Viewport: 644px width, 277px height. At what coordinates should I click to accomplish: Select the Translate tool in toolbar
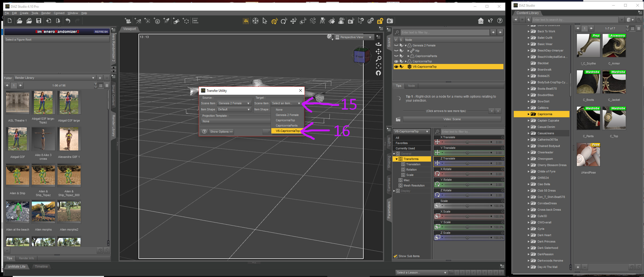point(293,21)
